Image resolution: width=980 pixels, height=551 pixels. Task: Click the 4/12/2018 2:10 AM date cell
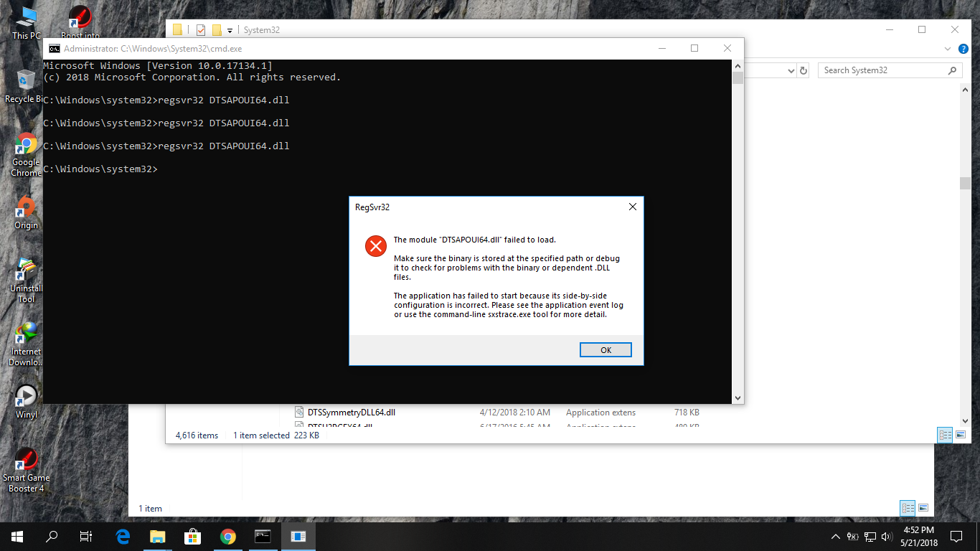[515, 413]
